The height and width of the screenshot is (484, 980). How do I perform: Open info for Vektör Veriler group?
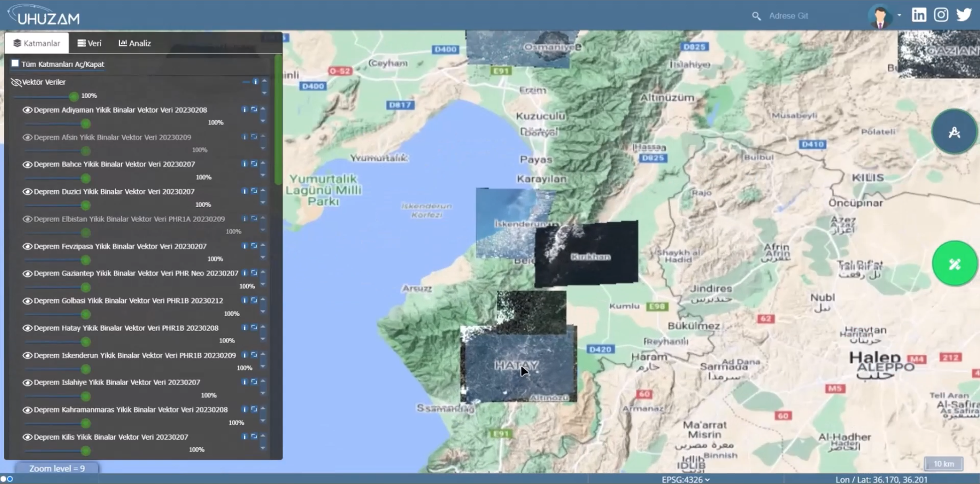(x=255, y=81)
